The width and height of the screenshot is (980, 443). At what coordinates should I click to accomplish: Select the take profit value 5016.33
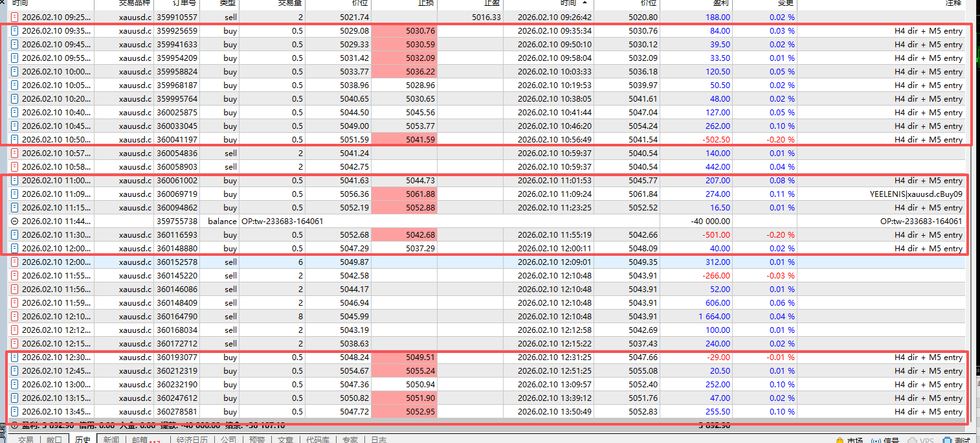487,17
